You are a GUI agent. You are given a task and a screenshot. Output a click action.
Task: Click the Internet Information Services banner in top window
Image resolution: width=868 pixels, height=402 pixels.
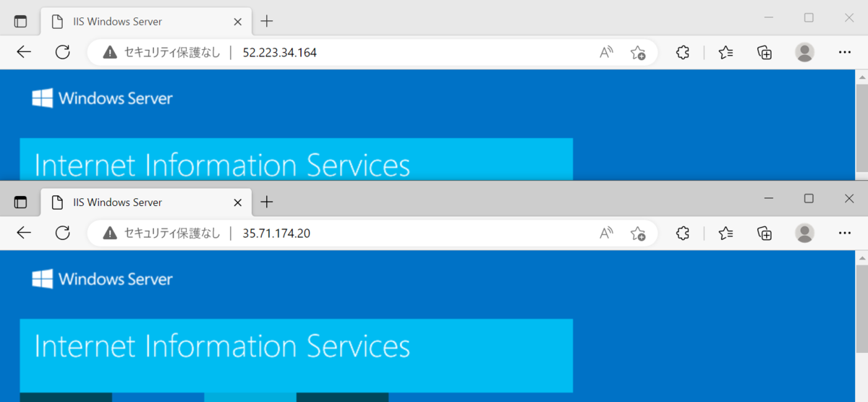296,159
